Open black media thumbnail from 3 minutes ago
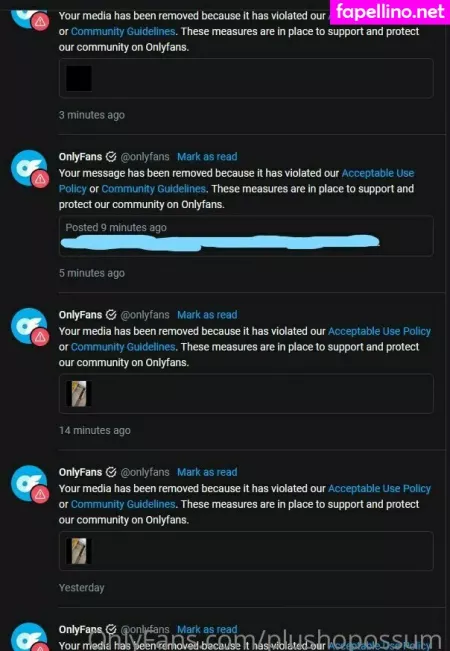Screen dimensions: 450x651 [x=79, y=78]
